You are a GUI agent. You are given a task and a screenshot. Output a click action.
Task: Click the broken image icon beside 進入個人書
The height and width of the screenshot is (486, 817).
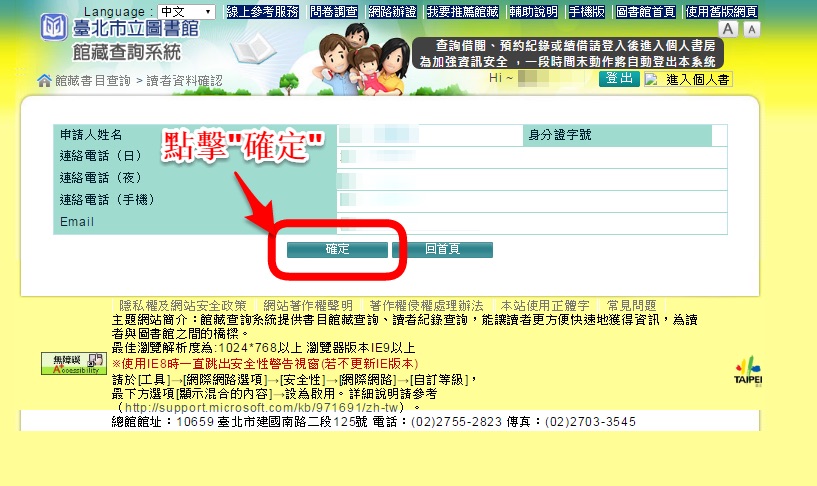click(651, 80)
